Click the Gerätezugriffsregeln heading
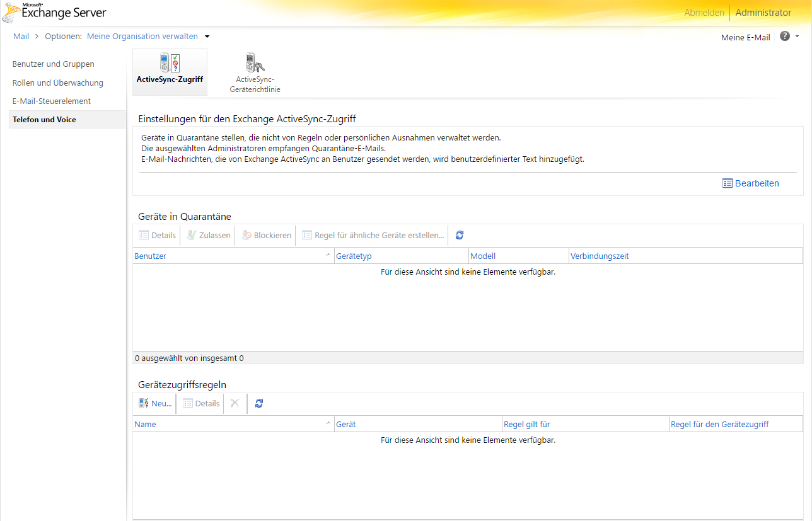812x521 pixels. pyautogui.click(x=182, y=385)
